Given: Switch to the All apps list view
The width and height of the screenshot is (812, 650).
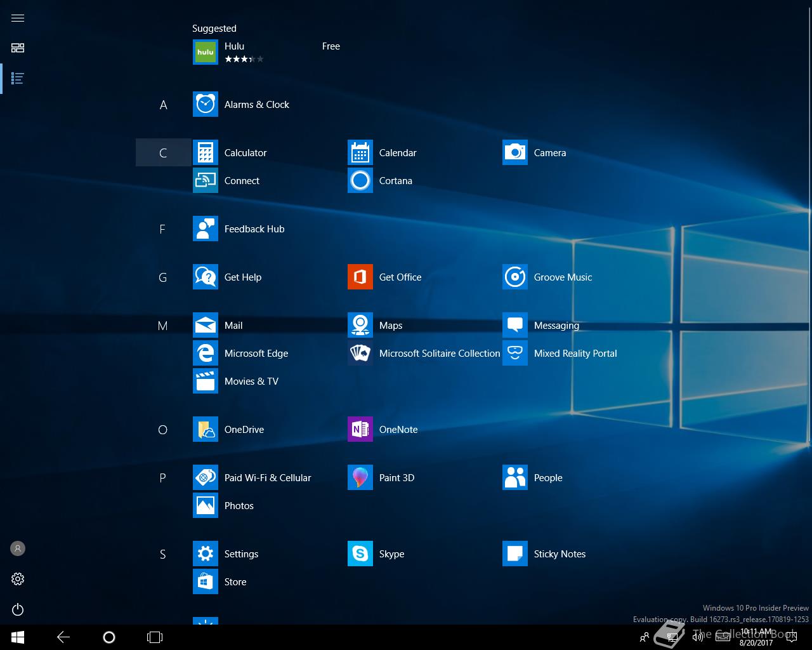Looking at the screenshot, I should coord(18,79).
